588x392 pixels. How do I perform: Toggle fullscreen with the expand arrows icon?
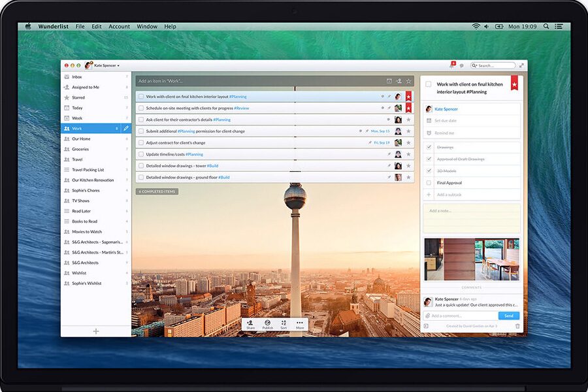(x=521, y=65)
